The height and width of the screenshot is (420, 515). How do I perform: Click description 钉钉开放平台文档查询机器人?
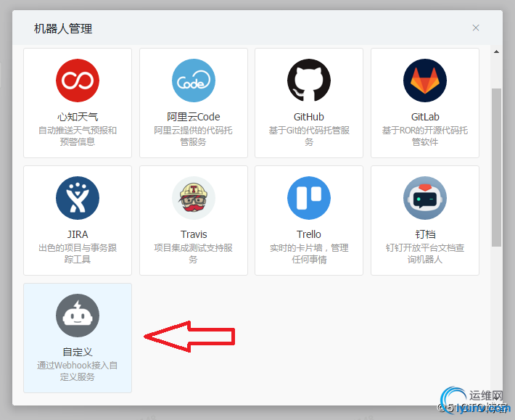[425, 253]
